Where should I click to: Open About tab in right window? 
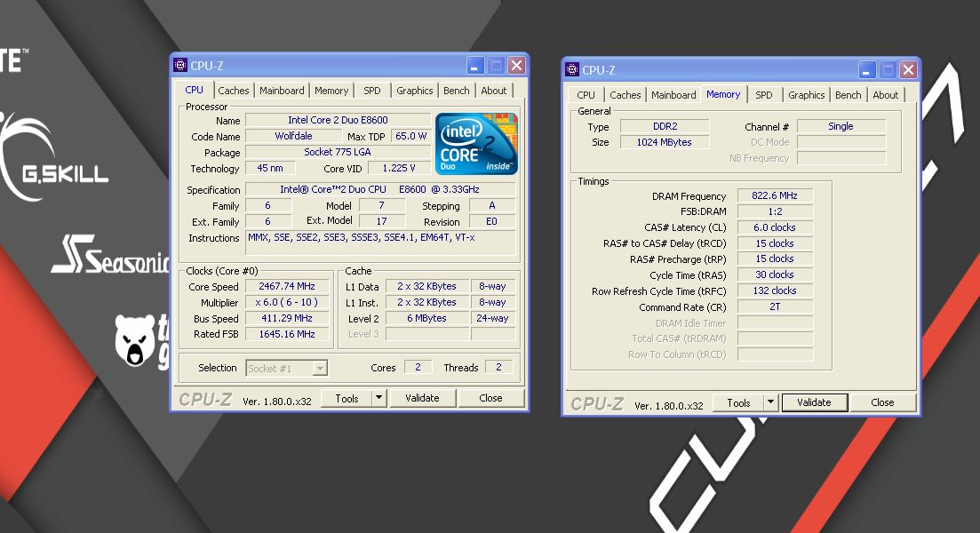886,95
